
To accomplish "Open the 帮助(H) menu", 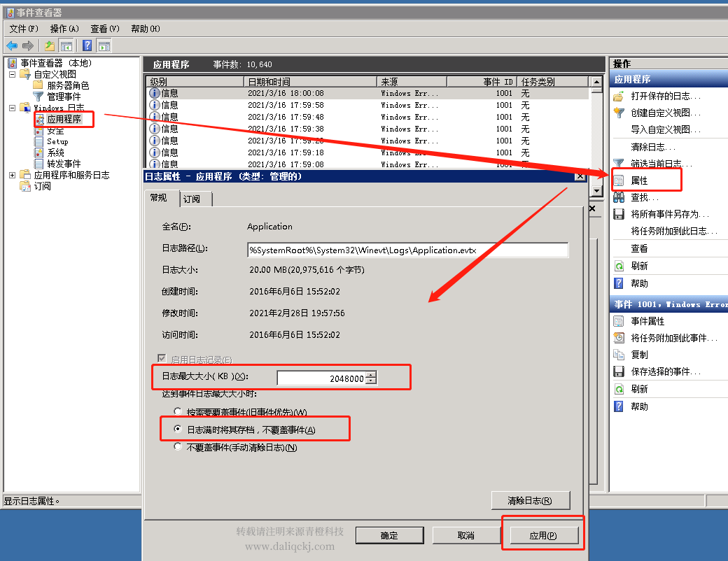I will [x=146, y=29].
